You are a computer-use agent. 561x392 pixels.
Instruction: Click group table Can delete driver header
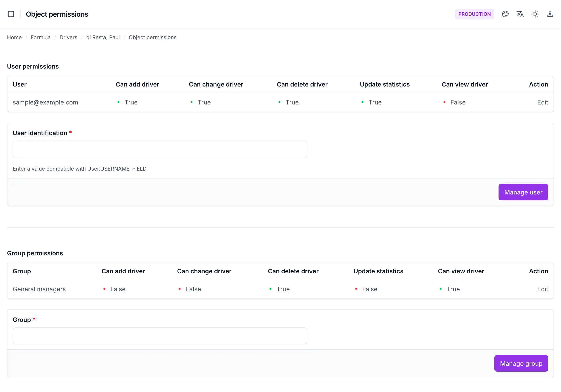point(293,271)
